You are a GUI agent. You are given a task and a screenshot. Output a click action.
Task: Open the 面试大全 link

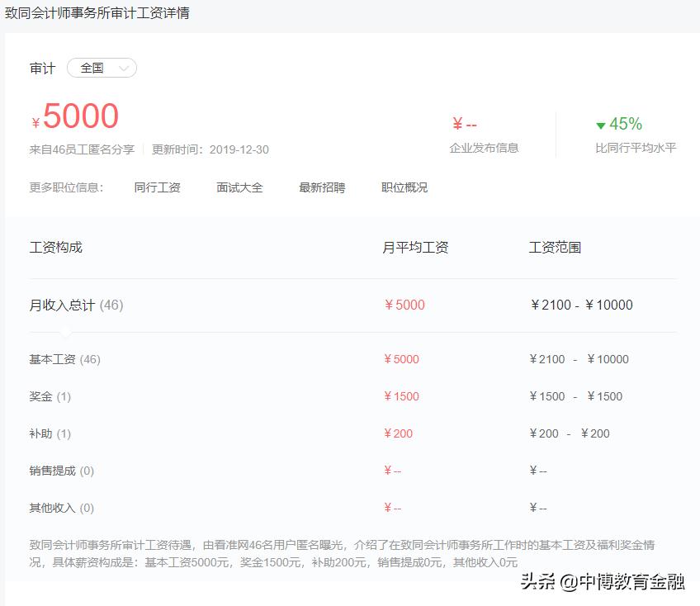pos(239,187)
